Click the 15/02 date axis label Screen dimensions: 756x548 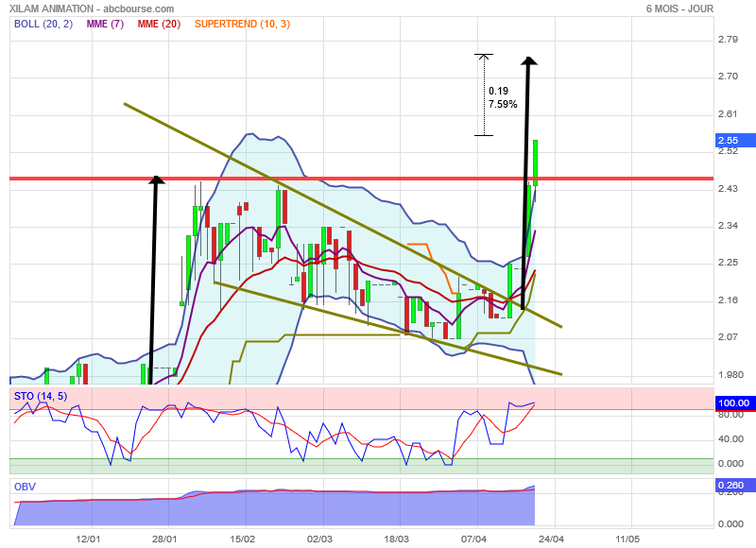point(242,539)
